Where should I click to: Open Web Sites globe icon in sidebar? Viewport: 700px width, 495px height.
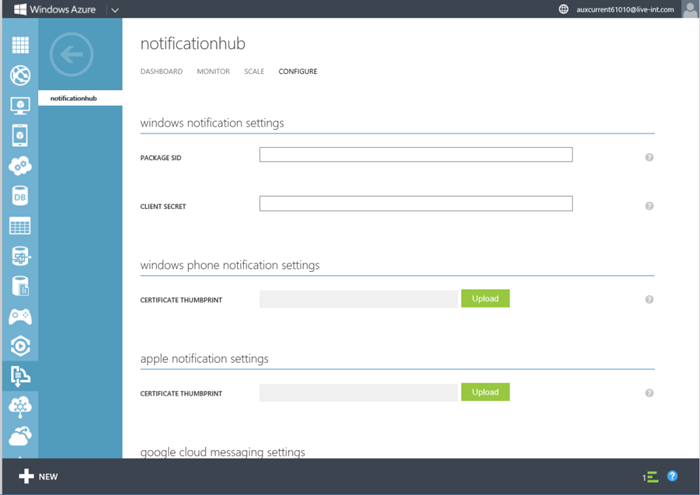[x=20, y=75]
